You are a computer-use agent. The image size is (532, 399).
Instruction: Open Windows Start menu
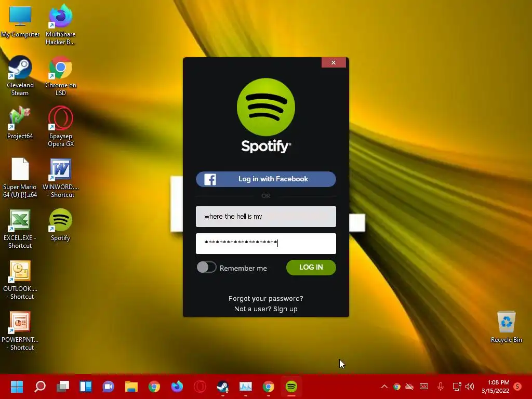(x=17, y=387)
